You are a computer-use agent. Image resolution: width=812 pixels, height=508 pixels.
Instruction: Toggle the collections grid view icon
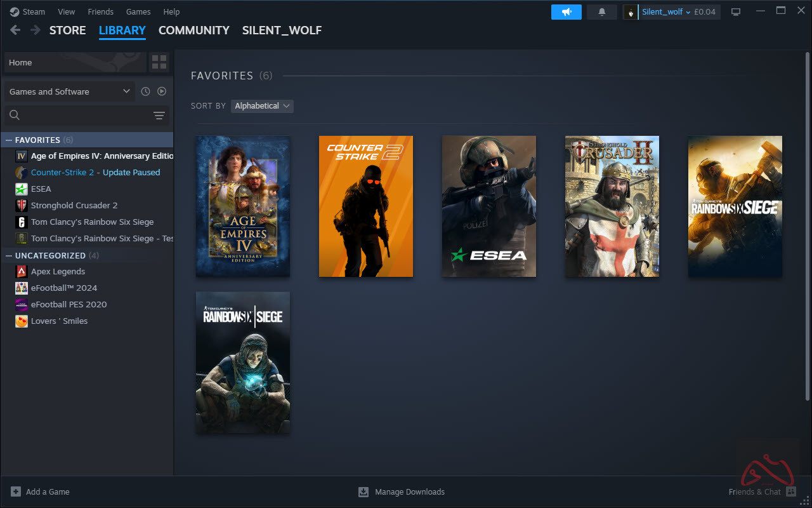(159, 62)
